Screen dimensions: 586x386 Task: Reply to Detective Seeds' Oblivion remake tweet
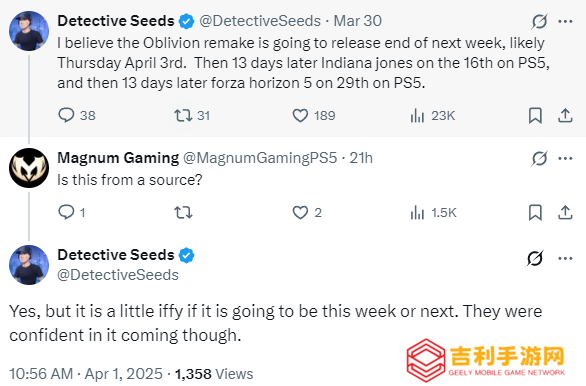coord(77,115)
